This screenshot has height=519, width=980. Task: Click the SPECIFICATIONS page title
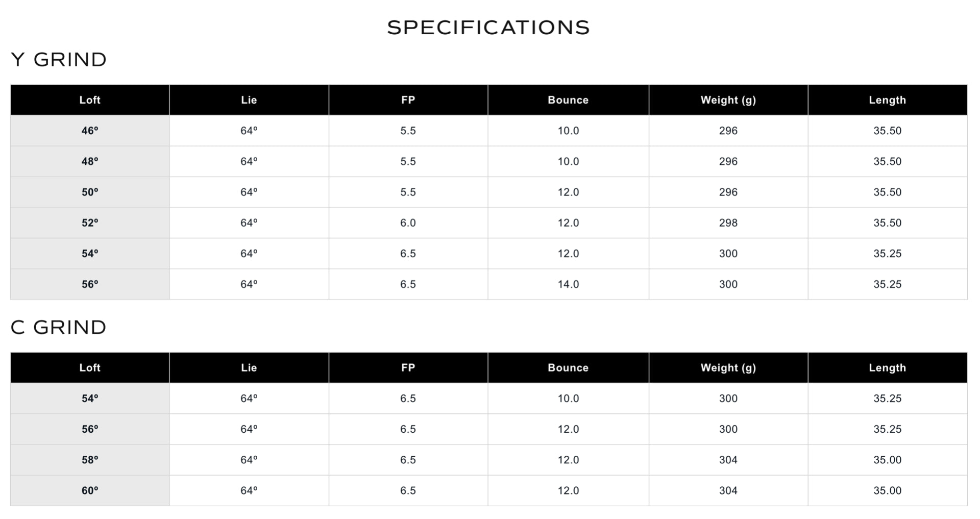(x=488, y=28)
